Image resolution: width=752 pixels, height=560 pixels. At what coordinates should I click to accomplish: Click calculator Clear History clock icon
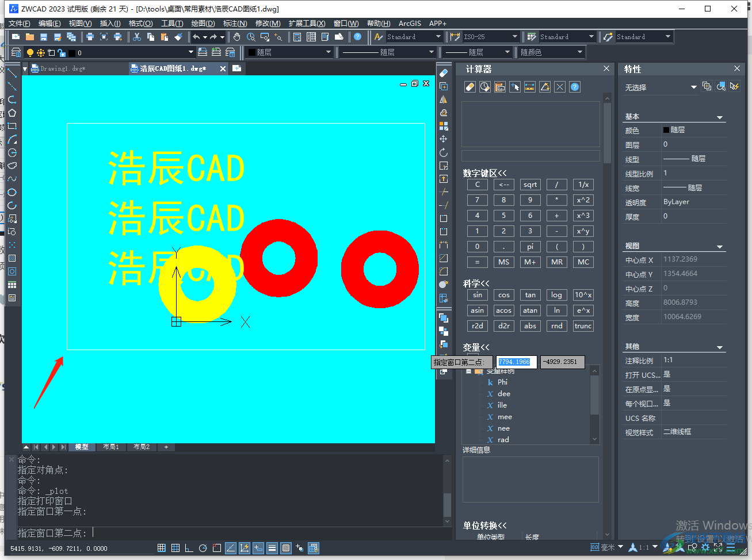pos(485,87)
